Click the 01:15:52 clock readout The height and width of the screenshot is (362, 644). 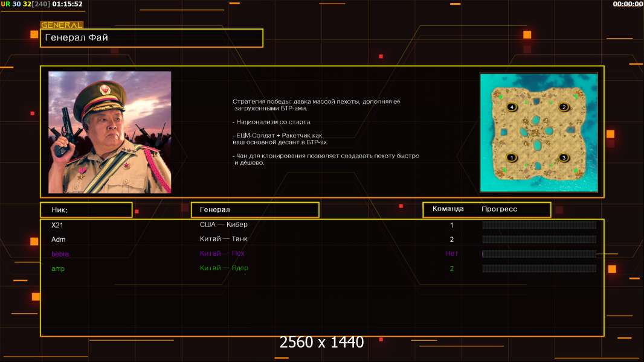[67, 4]
